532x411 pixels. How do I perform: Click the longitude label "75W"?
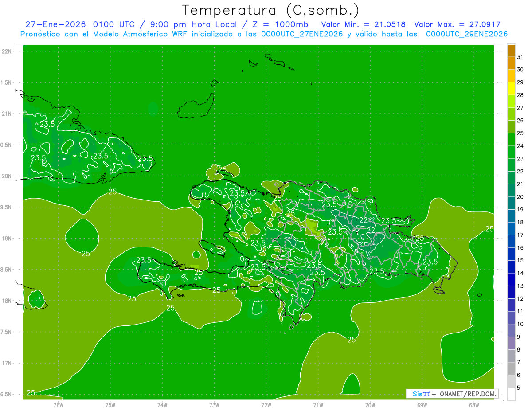(110, 405)
